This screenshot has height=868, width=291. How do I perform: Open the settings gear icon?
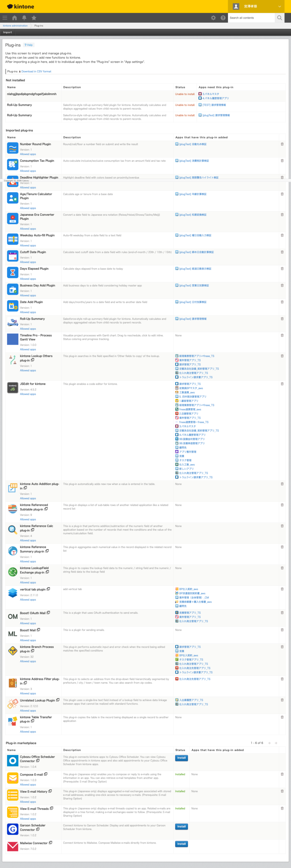pyautogui.click(x=213, y=18)
